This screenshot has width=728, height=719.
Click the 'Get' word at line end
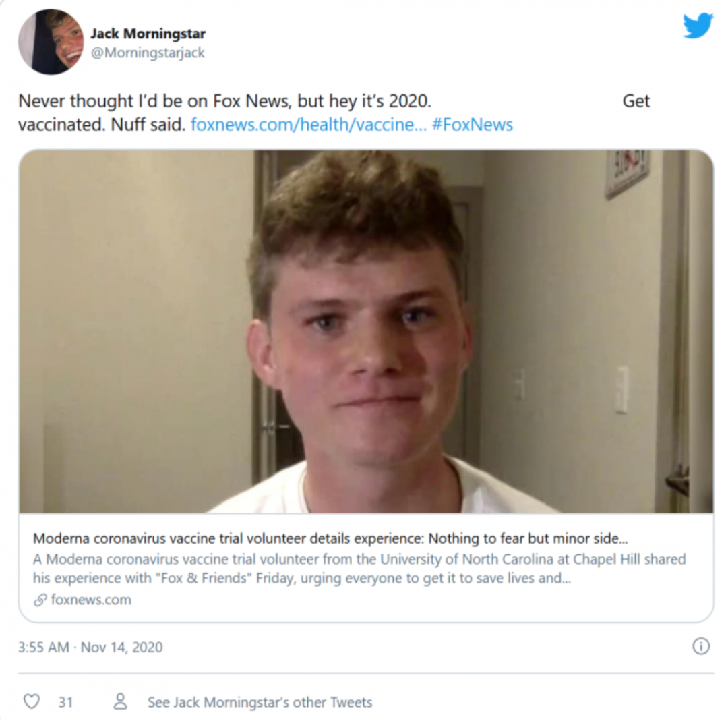pos(636,100)
